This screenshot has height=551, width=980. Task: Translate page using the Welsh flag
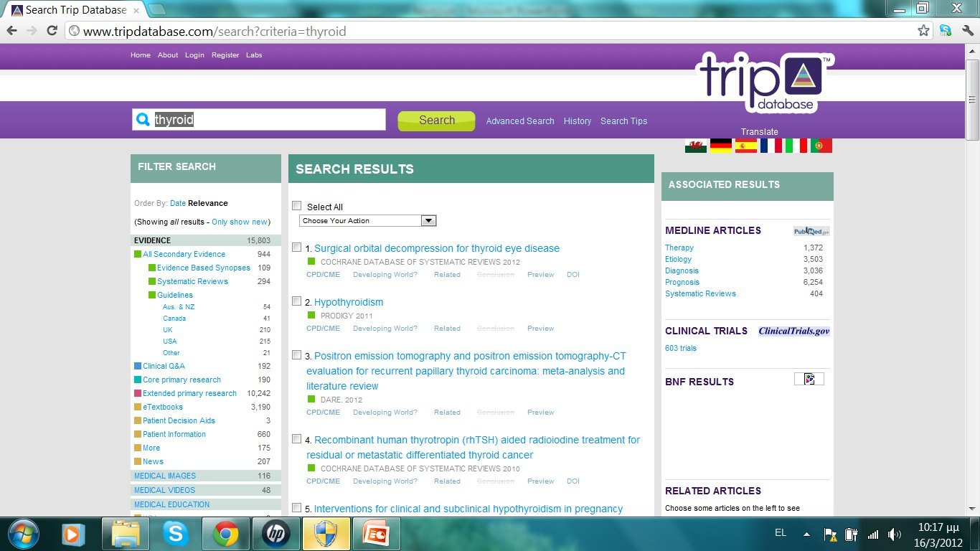696,146
